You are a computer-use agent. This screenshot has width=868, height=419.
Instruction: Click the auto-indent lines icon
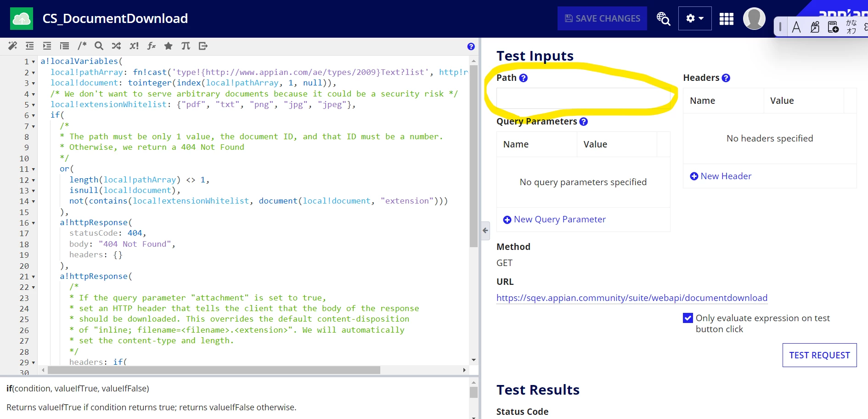[x=64, y=46]
